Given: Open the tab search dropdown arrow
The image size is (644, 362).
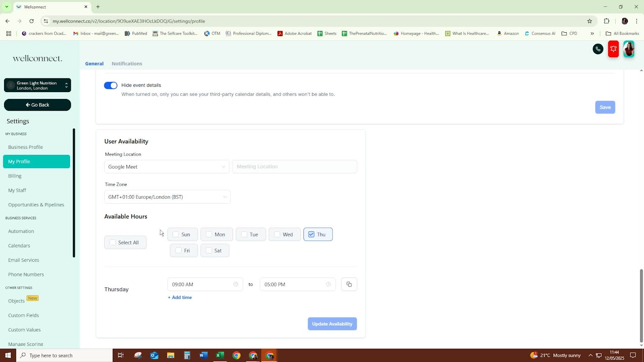Looking at the screenshot, I should [x=6, y=7].
